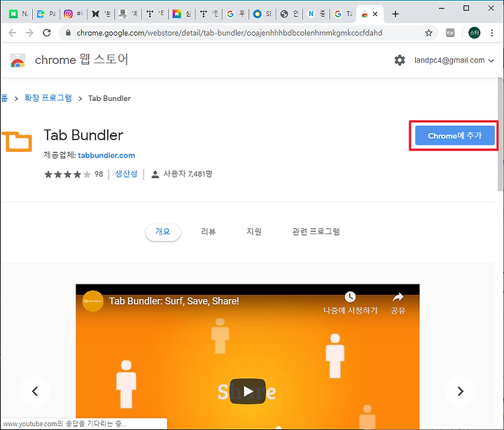Screen dimensions: 504x430
Task: Go to previous screenshot with left arrow
Action: (x=35, y=391)
